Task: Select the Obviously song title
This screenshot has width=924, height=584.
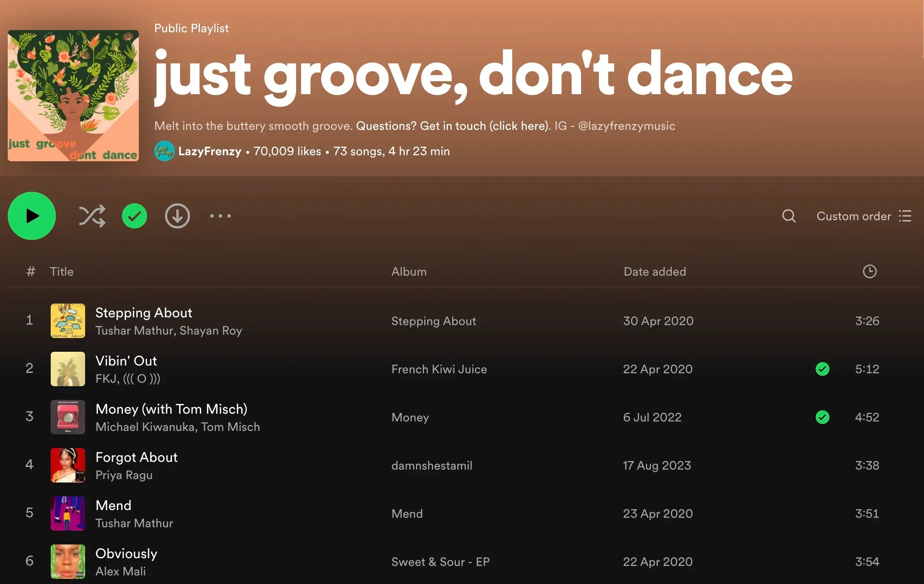Action: (x=126, y=553)
